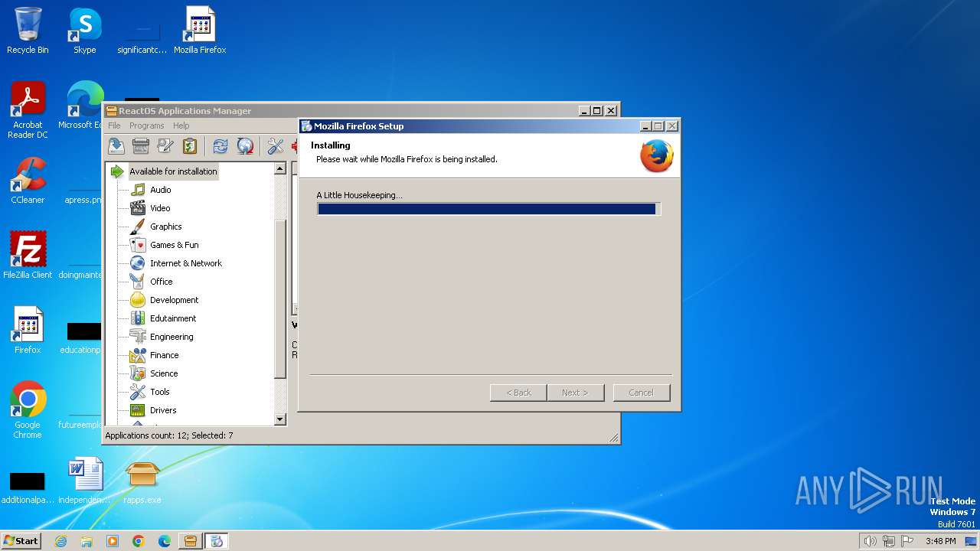This screenshot has height=551, width=980.
Task: Select the Skype desktop shortcut
Action: pyautogui.click(x=84, y=31)
